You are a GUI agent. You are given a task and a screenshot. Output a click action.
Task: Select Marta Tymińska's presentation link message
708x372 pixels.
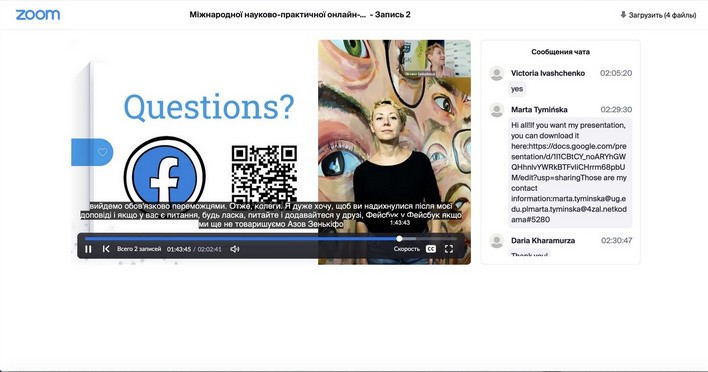click(569, 172)
